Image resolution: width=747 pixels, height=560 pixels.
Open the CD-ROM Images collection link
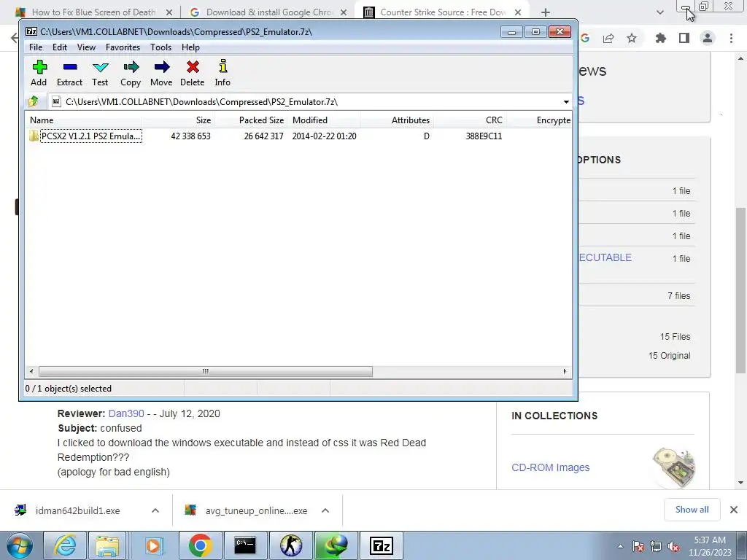tap(550, 467)
